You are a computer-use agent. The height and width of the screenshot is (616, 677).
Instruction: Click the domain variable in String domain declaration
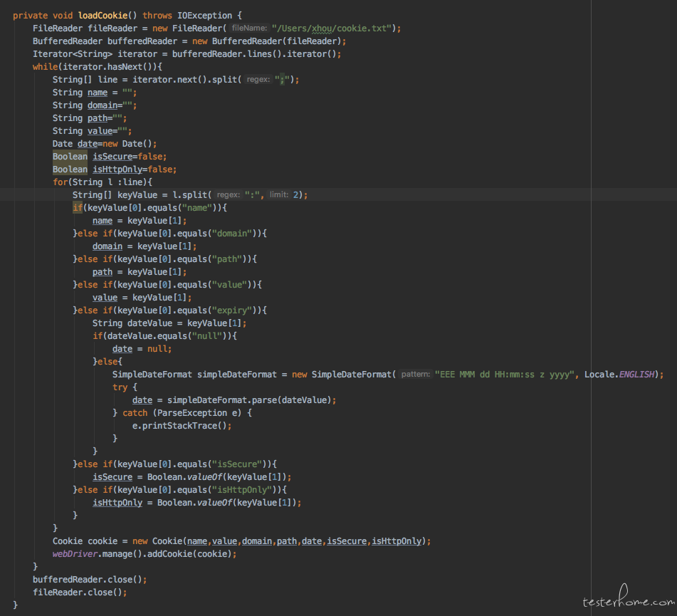103,105
